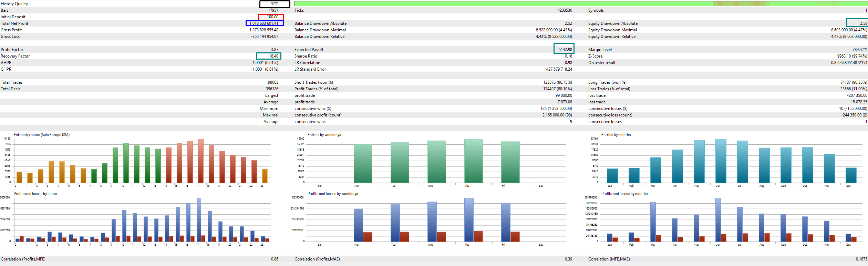Select the AHPR value 1.0001 (0.01%)

click(265, 63)
